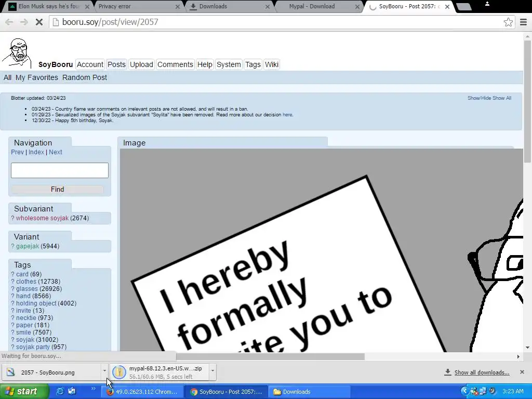Viewport: 532px width, 399px height.
Task: Open wholesome soyjak subvariant tag
Action: click(42, 218)
